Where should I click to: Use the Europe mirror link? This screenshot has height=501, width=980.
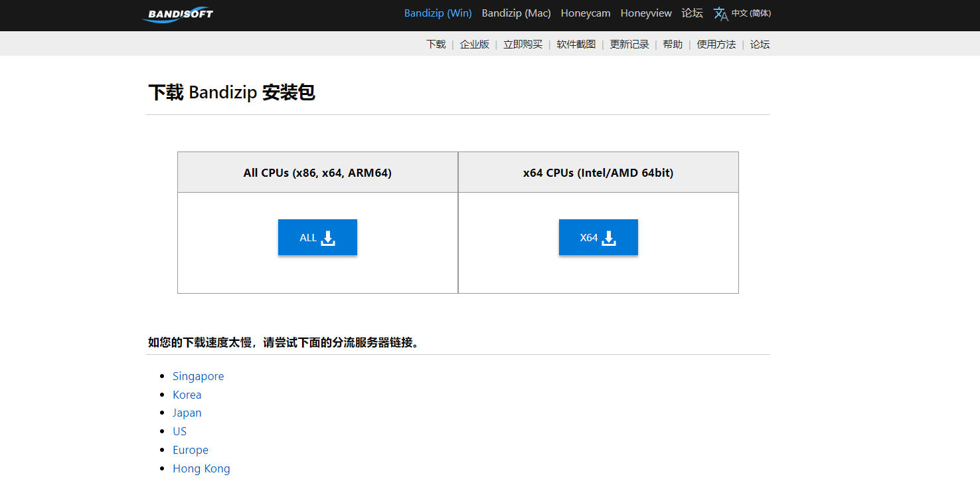(191, 450)
